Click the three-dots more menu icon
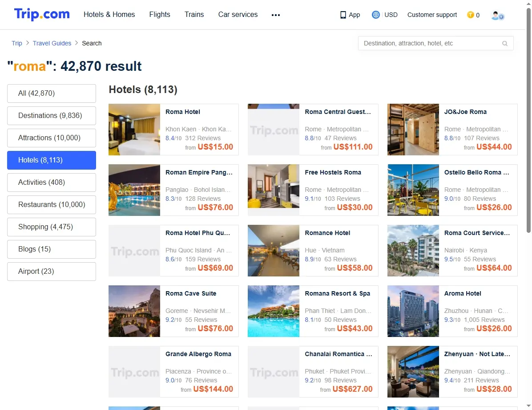 coord(275,15)
